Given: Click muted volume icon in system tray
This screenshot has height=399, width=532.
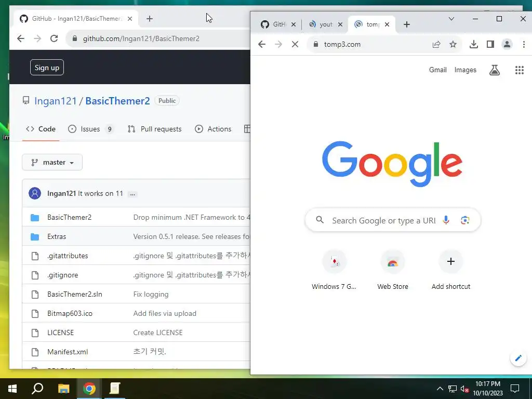Looking at the screenshot, I should click(x=465, y=389).
